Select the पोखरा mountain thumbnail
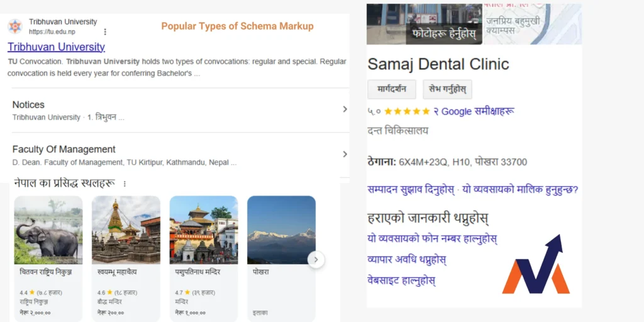Screen dimensions: 644x322 [x=281, y=230]
